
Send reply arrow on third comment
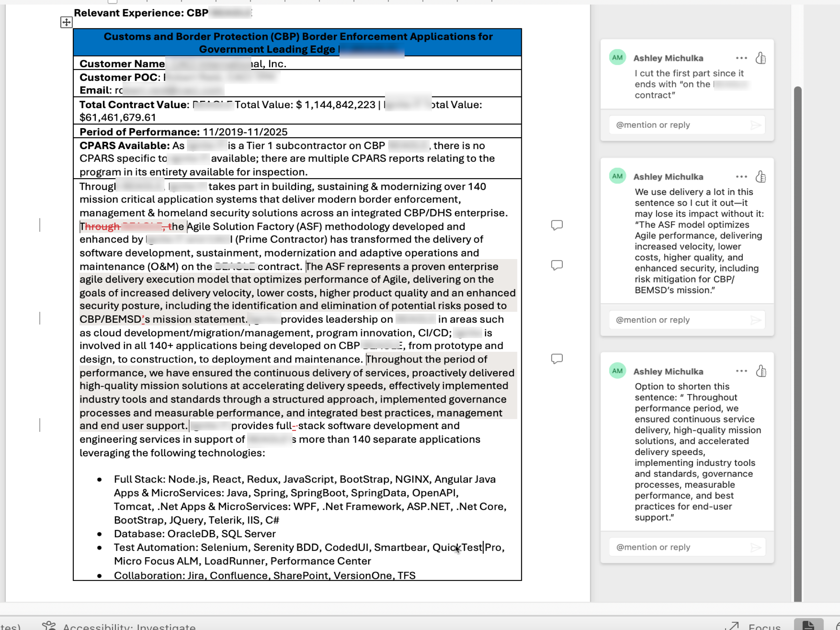(x=756, y=547)
